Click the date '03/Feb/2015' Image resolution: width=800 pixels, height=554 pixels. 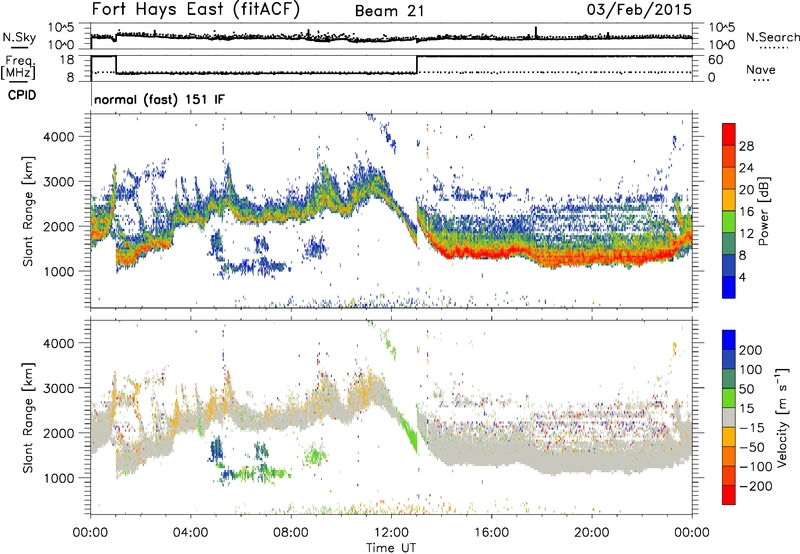(x=639, y=9)
